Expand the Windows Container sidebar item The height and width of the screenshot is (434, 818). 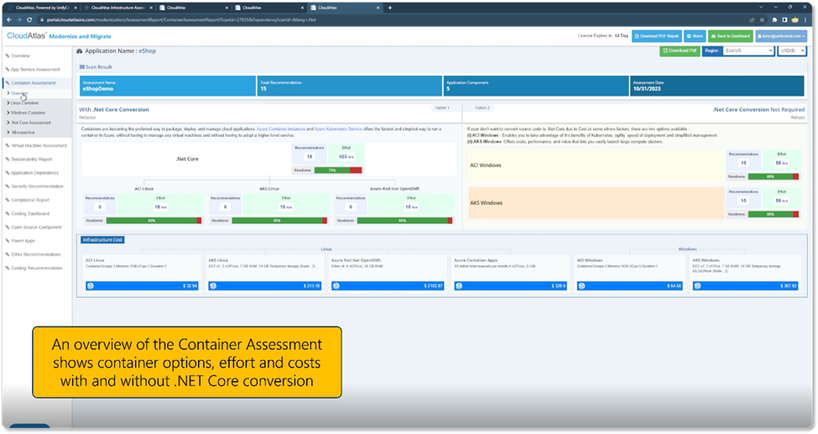click(27, 113)
